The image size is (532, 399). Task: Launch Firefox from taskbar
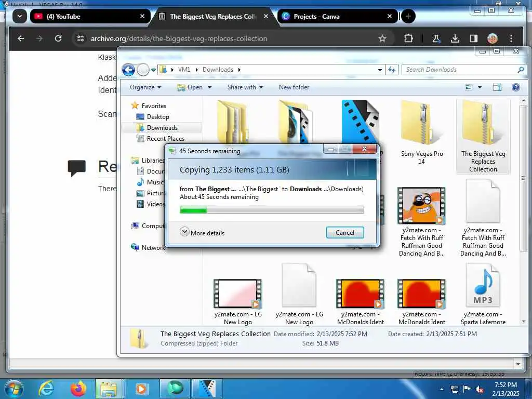pos(78,389)
